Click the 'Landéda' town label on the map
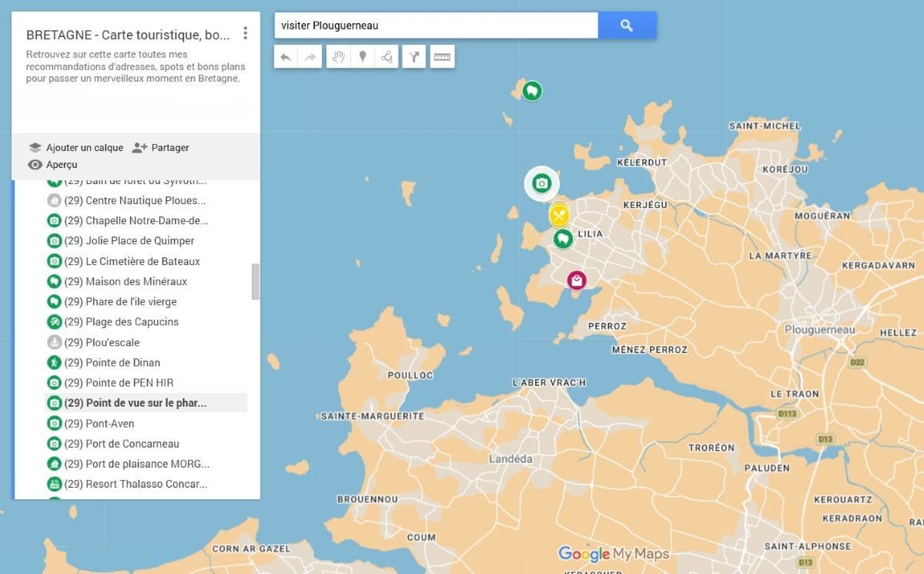 [511, 458]
